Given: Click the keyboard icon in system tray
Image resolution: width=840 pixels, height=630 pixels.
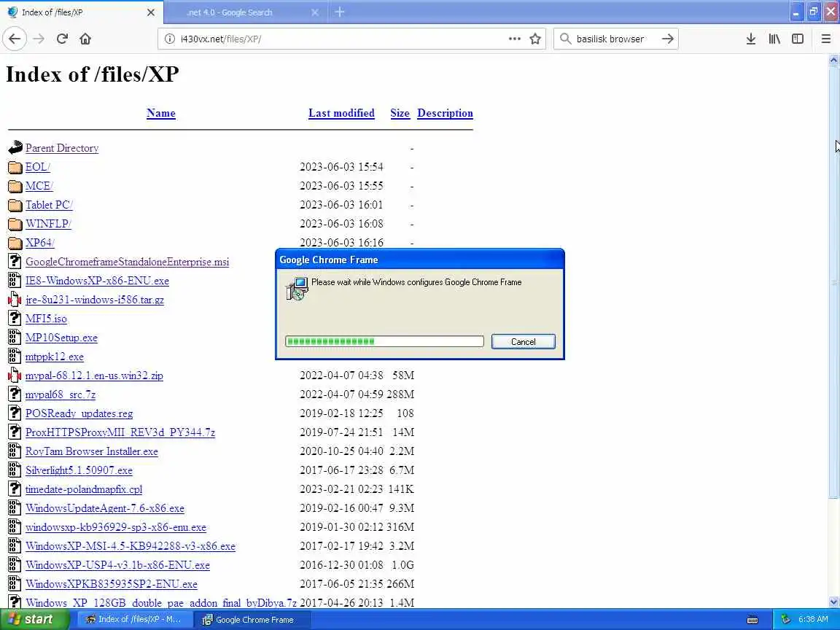Looking at the screenshot, I should coord(752,620).
